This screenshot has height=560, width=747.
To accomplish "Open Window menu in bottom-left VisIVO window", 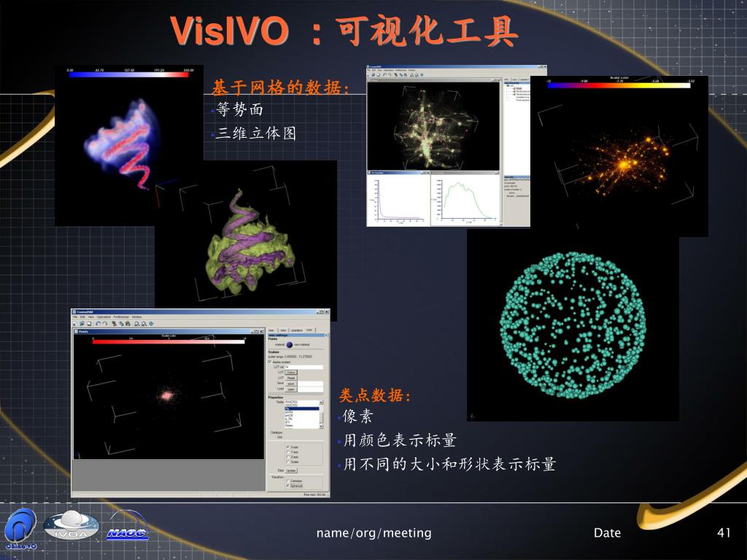I will 136,317.
